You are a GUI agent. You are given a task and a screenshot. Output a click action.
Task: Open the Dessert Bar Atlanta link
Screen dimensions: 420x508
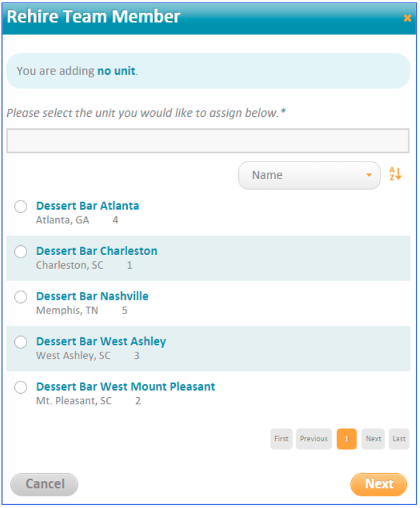coord(88,206)
